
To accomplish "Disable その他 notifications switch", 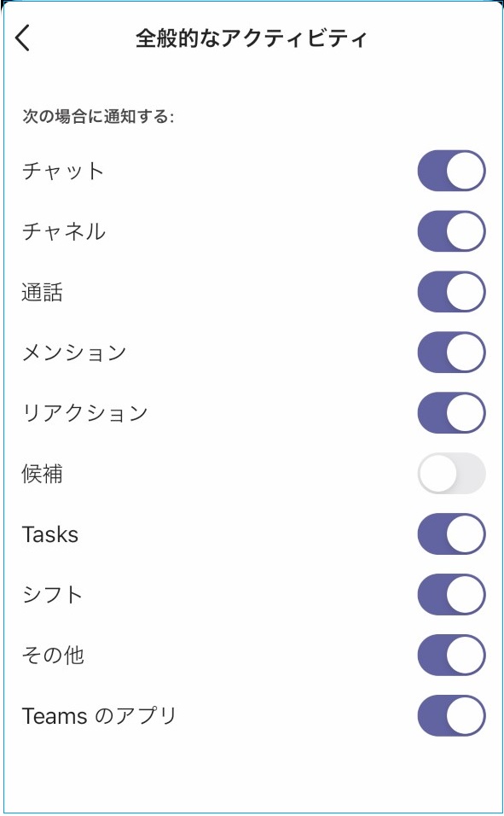I will pyautogui.click(x=451, y=655).
